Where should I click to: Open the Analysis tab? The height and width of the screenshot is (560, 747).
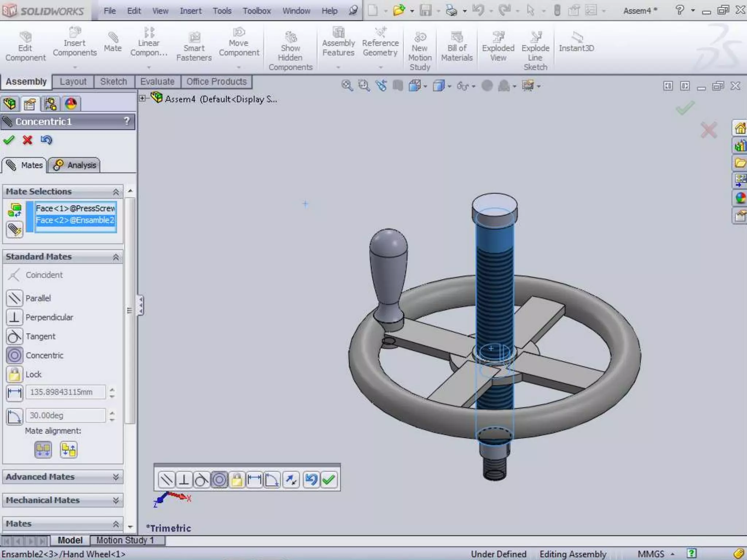[74, 165]
